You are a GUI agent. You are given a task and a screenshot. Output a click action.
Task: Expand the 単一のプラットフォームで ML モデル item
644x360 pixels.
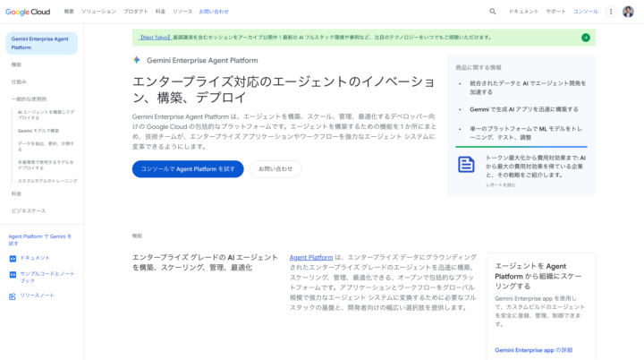click(460, 129)
